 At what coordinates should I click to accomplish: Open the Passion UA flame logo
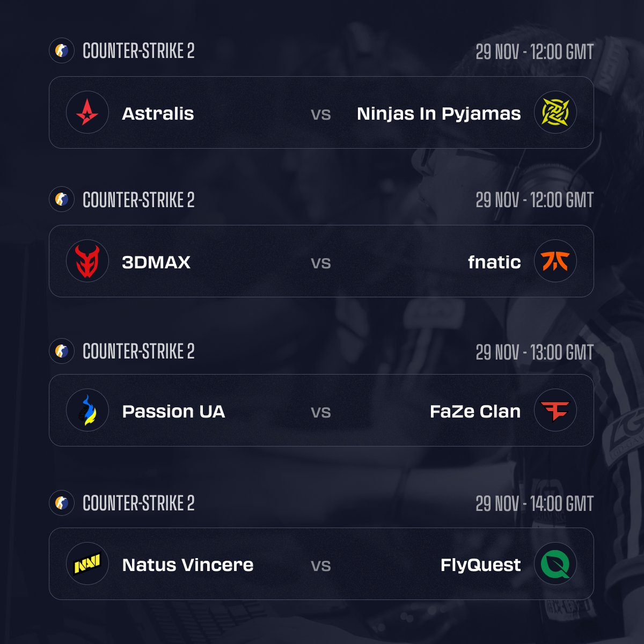point(87,411)
